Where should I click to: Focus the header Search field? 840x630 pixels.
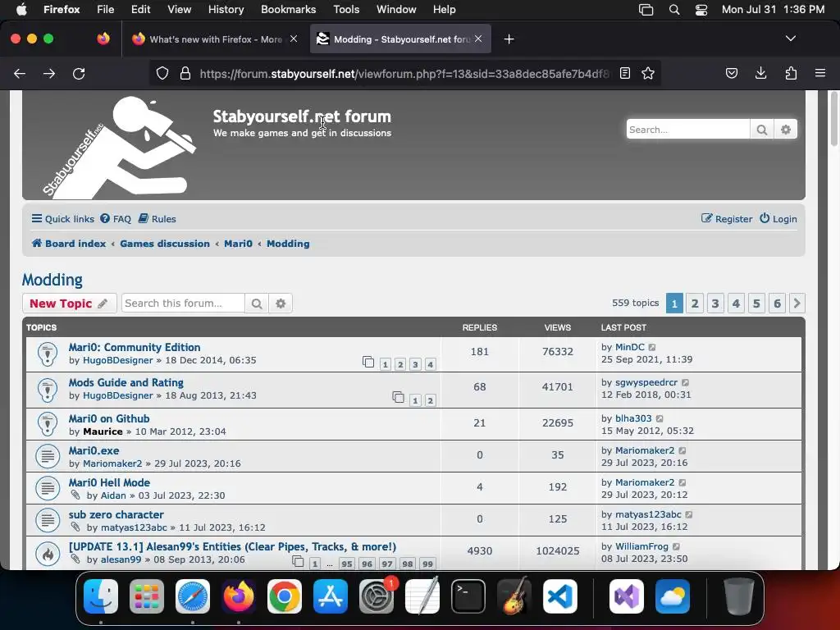click(688, 130)
